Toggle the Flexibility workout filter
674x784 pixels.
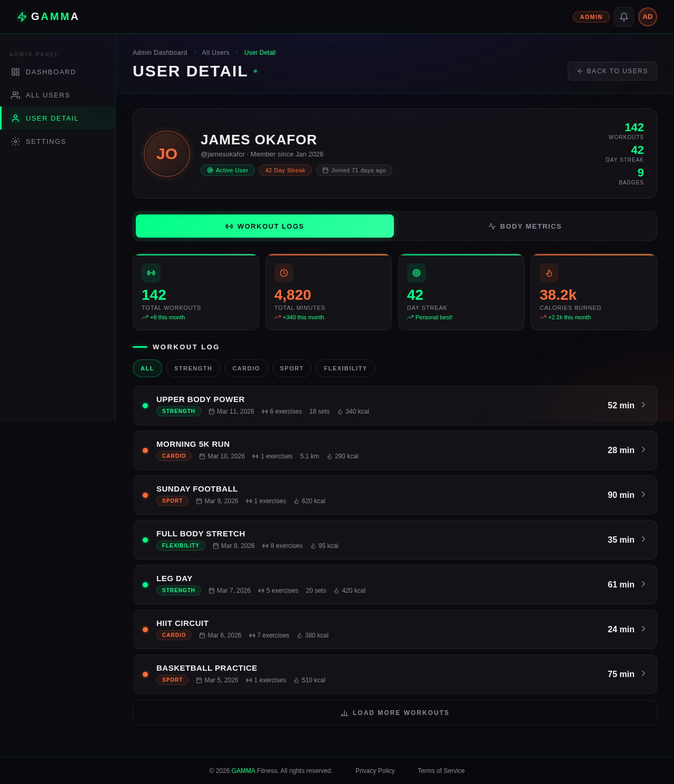345,368
